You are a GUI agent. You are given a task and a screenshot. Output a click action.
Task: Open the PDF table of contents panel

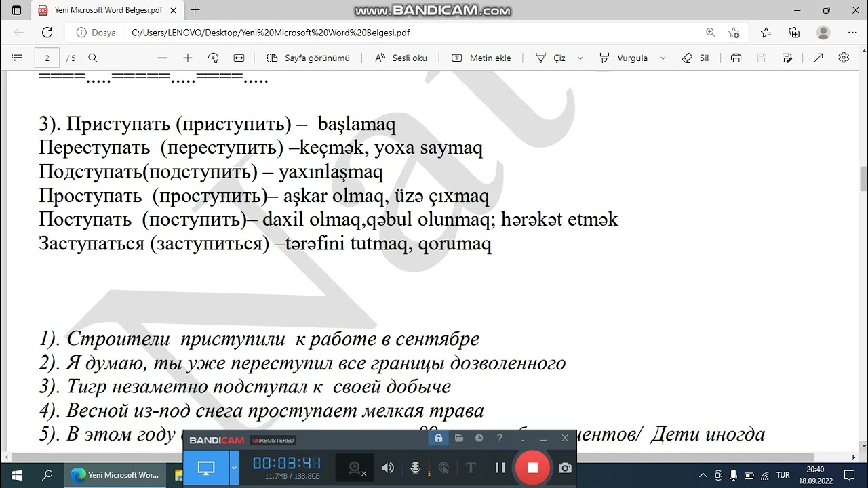click(x=17, y=58)
